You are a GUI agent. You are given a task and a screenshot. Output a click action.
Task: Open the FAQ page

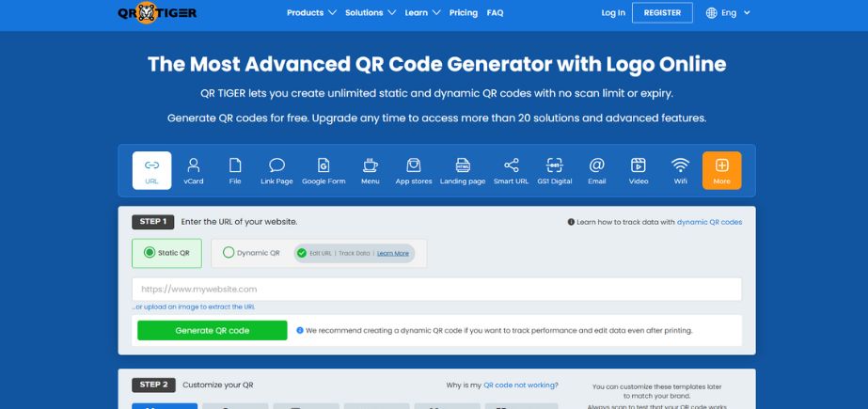click(495, 13)
